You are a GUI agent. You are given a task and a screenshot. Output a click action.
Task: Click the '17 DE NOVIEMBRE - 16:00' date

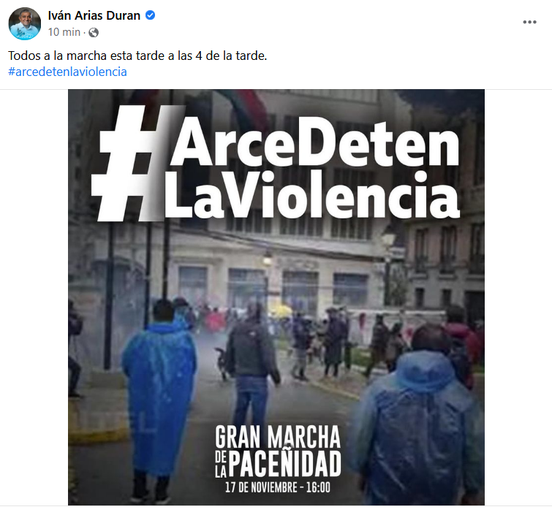[x=278, y=488]
